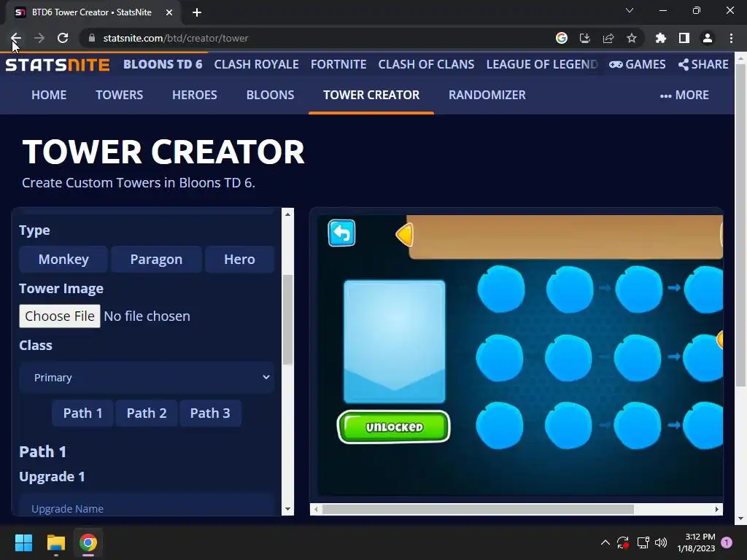Click the Upgrade Name input field
The width and height of the screenshot is (747, 560).
(x=147, y=506)
